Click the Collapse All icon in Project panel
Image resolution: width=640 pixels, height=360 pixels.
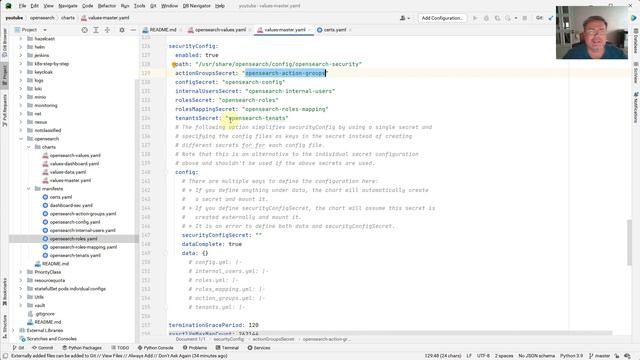pyautogui.click(x=107, y=30)
